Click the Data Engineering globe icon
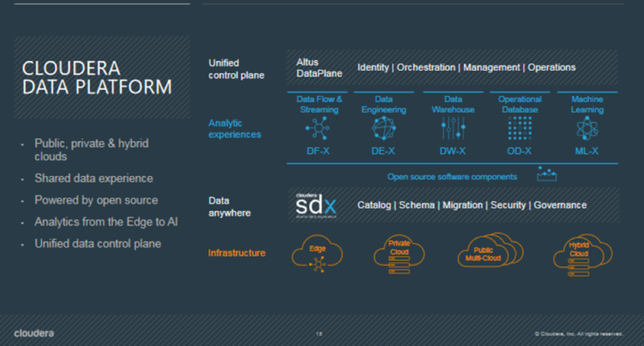Image resolution: width=644 pixels, height=346 pixels. [x=384, y=128]
